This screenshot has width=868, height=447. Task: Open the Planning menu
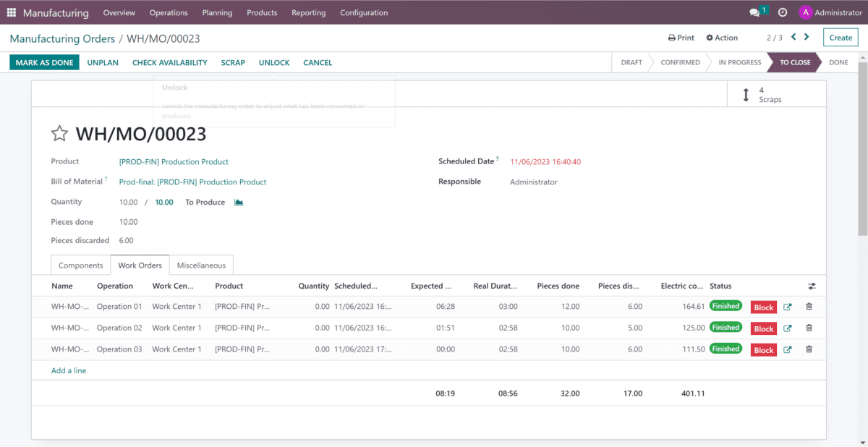(217, 12)
